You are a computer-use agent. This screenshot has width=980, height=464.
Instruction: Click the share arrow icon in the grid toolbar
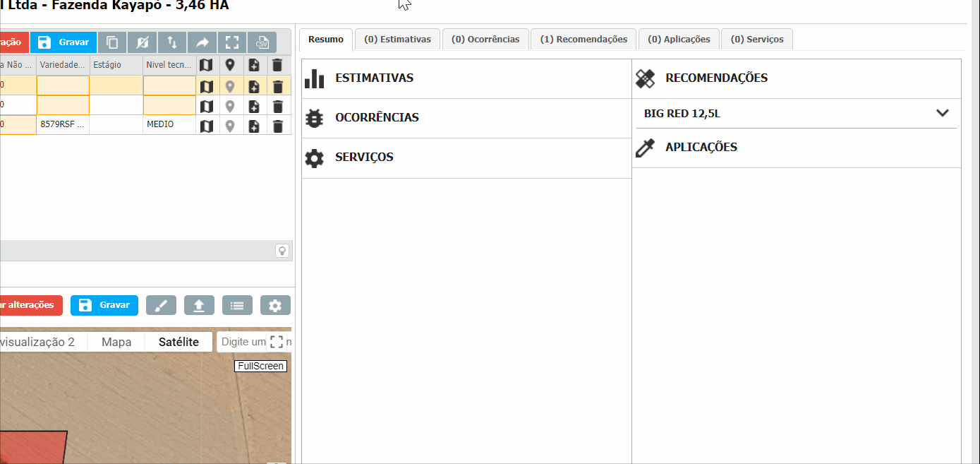(x=202, y=42)
